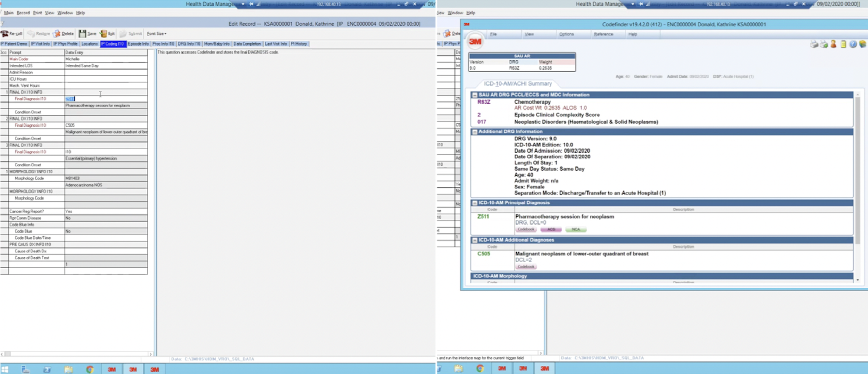Collapse ICD-10-AM Additional Diagnoses section
This screenshot has width=868, height=374.
475,240
